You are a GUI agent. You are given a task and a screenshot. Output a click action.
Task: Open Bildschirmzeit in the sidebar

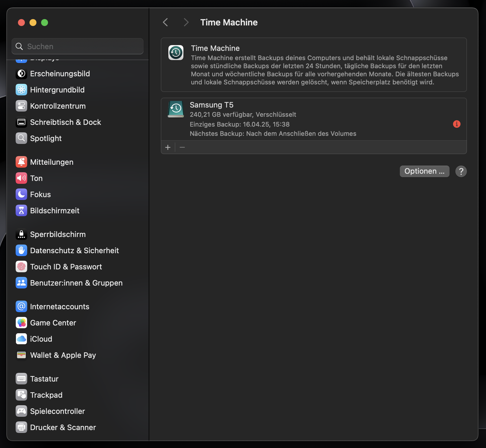click(55, 211)
